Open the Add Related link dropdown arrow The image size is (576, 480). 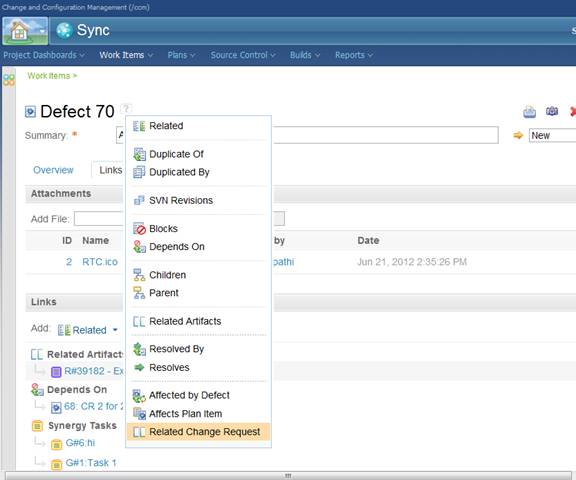pos(115,330)
